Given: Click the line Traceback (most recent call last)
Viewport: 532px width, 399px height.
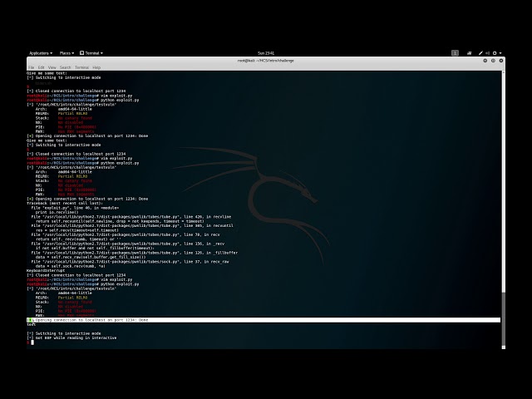Looking at the screenshot, I should [65, 203].
